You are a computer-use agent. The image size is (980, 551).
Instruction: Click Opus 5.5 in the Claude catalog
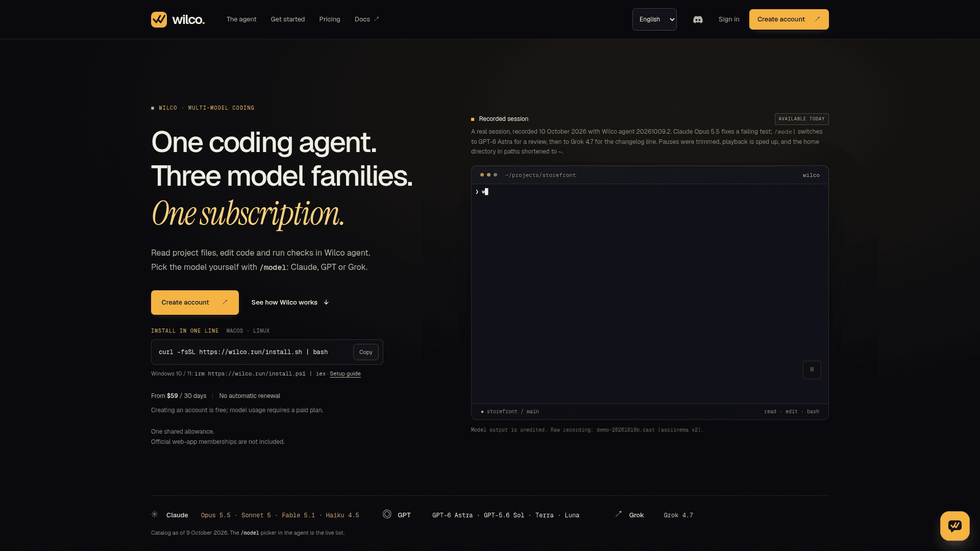(x=215, y=515)
